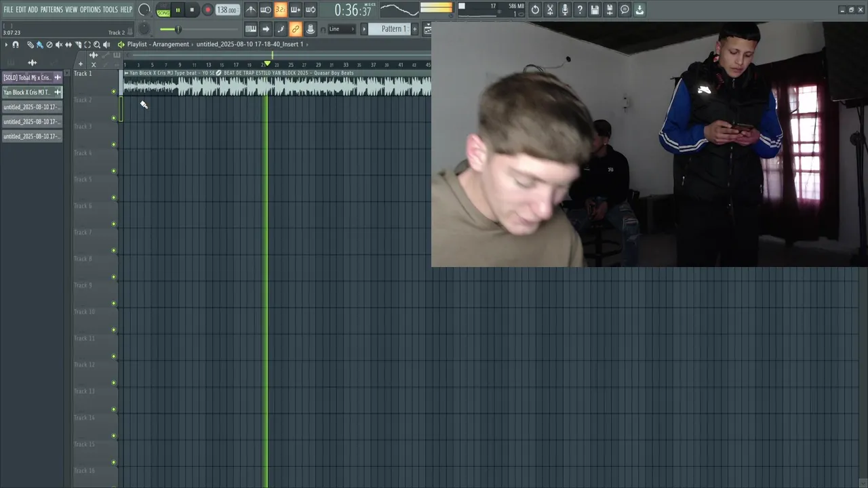Click the add track plus button above Track 1
The width and height of the screenshot is (868, 488).
[81, 64]
